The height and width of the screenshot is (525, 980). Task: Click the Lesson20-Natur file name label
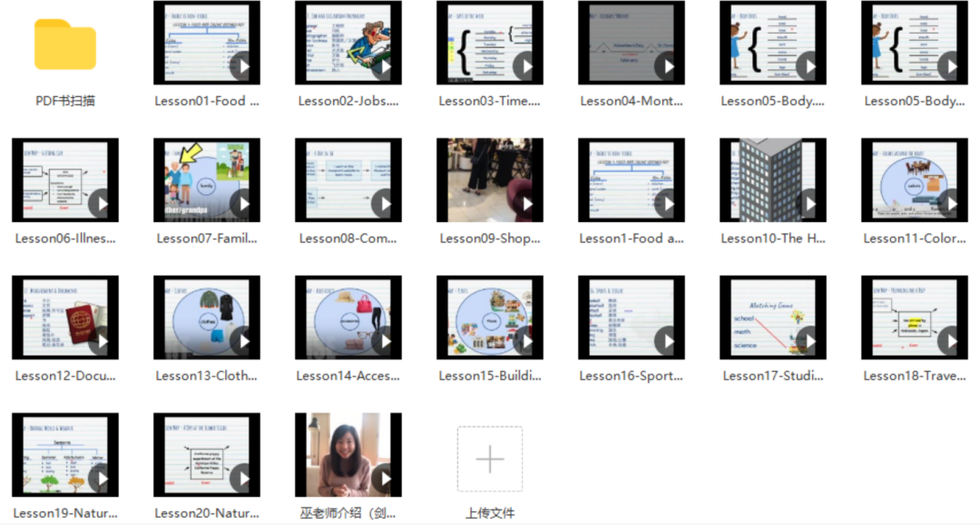[207, 513]
